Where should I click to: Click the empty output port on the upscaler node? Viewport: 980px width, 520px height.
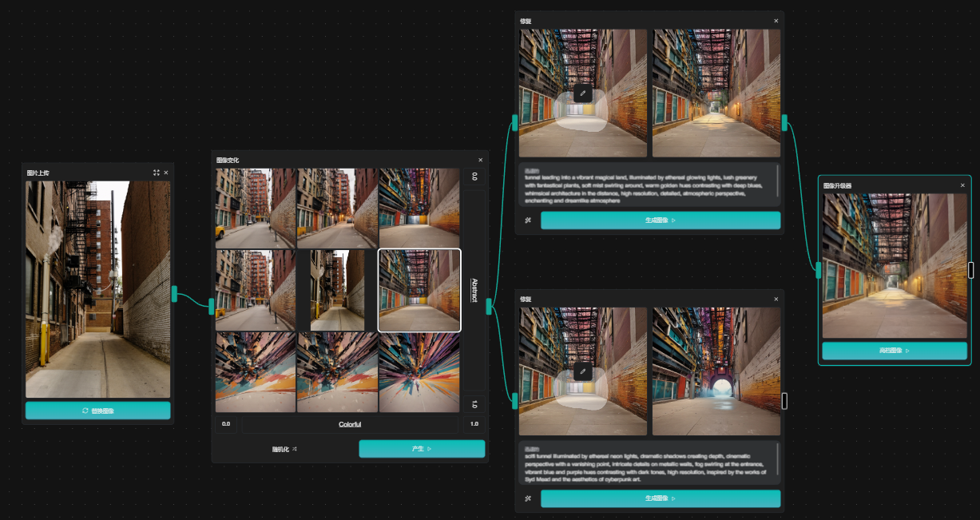click(971, 270)
